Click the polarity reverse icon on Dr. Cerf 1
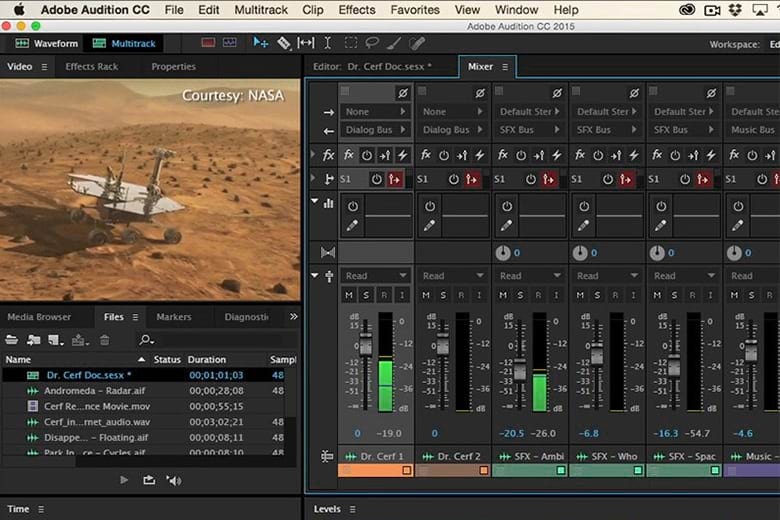This screenshot has height=520, width=780. tap(402, 93)
